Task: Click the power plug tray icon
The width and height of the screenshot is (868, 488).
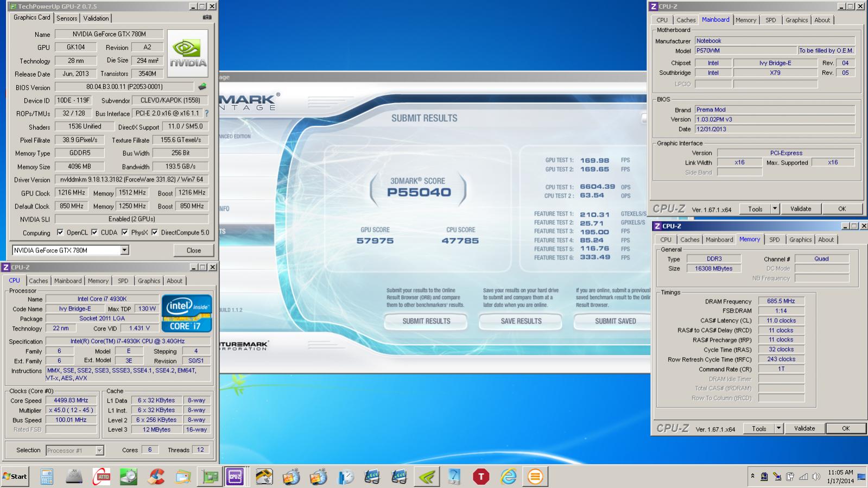Action: click(x=790, y=477)
